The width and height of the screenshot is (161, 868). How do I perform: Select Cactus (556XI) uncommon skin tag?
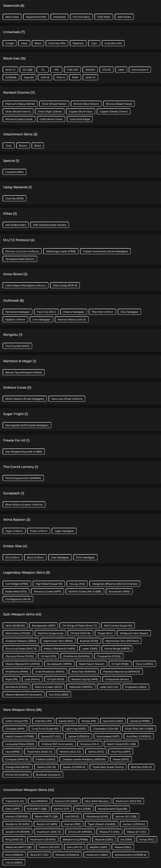[x=14, y=862]
